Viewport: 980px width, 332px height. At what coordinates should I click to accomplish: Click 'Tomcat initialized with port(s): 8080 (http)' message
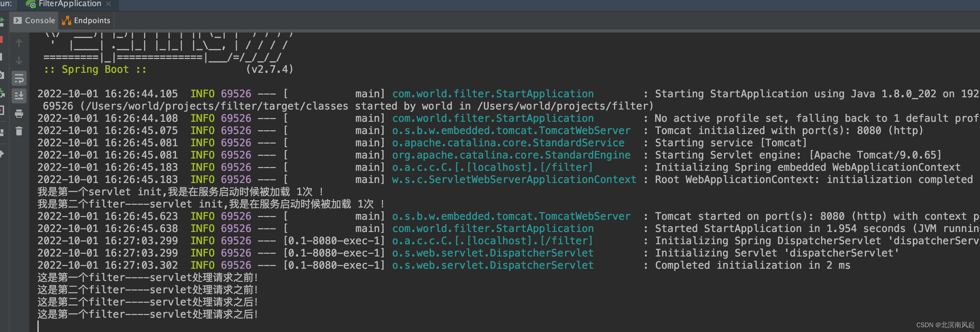tap(789, 131)
